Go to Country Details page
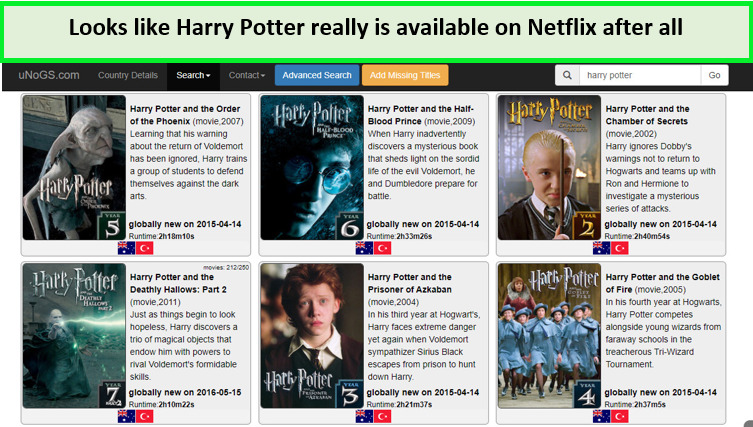This screenshot has height=427, width=753. click(128, 75)
